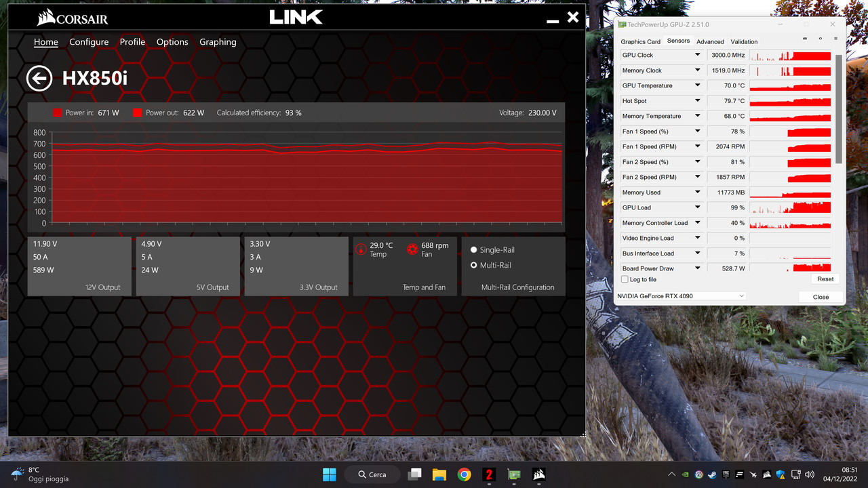Open the GPU Temperature sensor dropdown
The height and width of the screenshot is (488, 868).
pyautogui.click(x=697, y=85)
